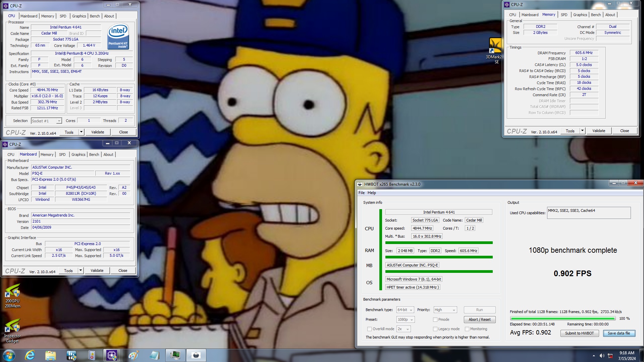Screen dimensions: 644x362
Task: Click the CAS# Latency value 5.0 clocks
Action: pyautogui.click(x=584, y=65)
